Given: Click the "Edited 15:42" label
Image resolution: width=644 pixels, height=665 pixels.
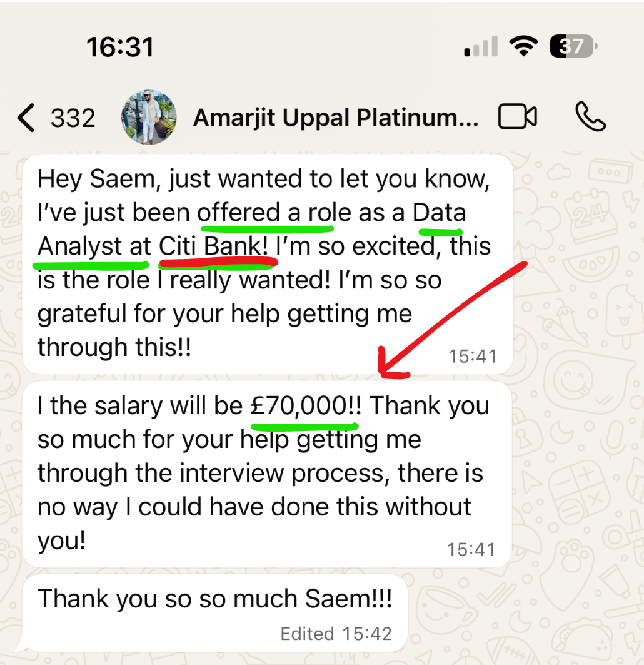Looking at the screenshot, I should [x=336, y=634].
